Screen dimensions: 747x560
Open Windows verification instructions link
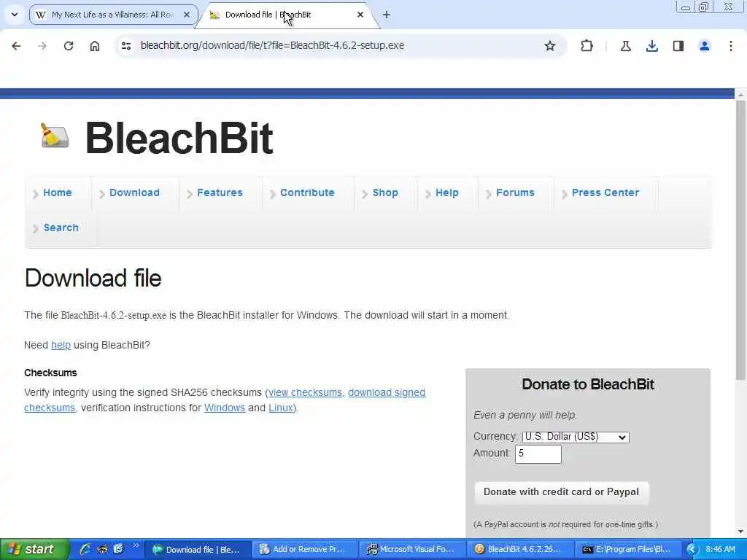225,408
